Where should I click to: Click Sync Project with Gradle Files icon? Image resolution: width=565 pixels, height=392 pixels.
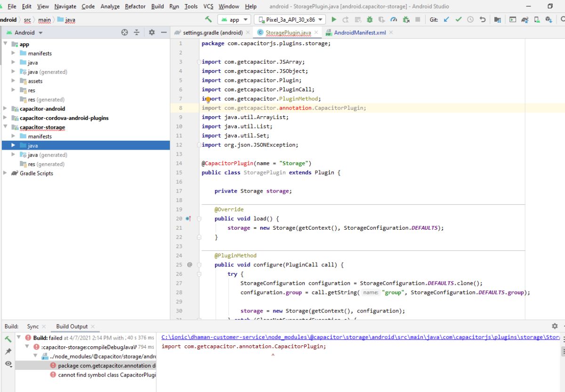pos(525,20)
